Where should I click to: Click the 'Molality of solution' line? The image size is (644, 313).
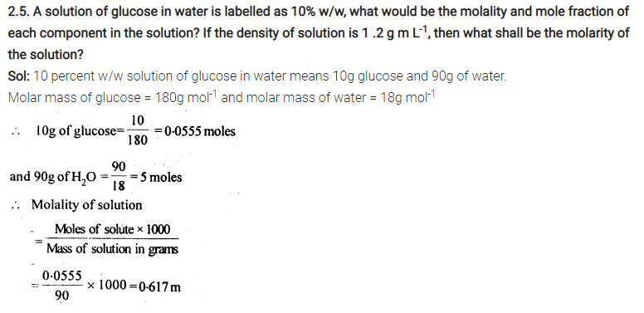tap(86, 204)
